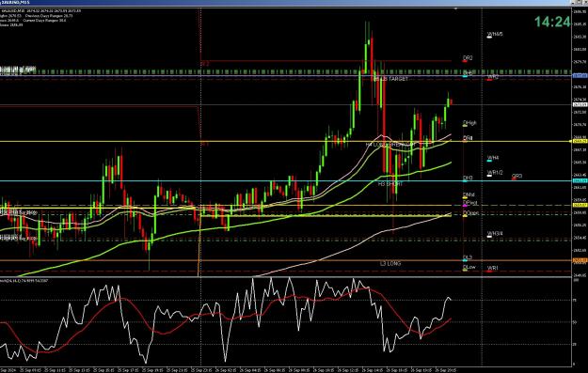
Task: Select the DMid daily midpoint label
Action: [x=469, y=194]
